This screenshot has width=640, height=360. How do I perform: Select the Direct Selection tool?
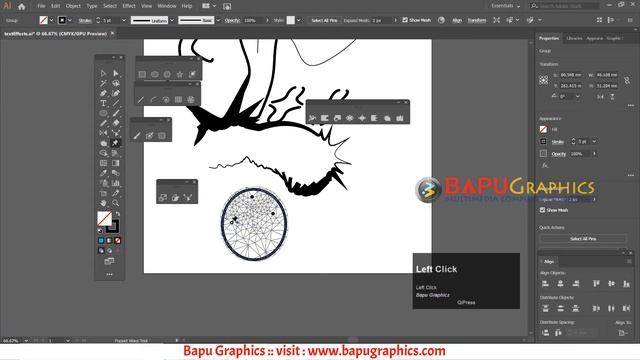pyautogui.click(x=116, y=73)
